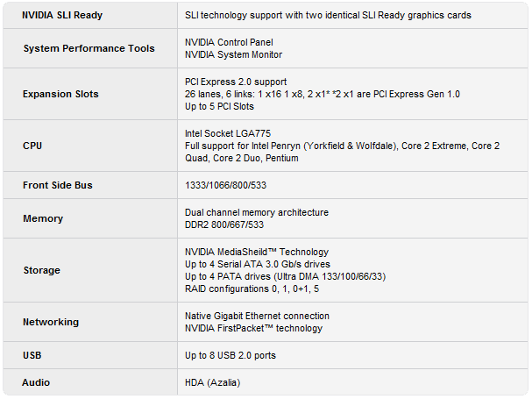This screenshot has height=399, width=532.
Task: Click the NVIDIA System Monitor text
Action: (x=233, y=54)
